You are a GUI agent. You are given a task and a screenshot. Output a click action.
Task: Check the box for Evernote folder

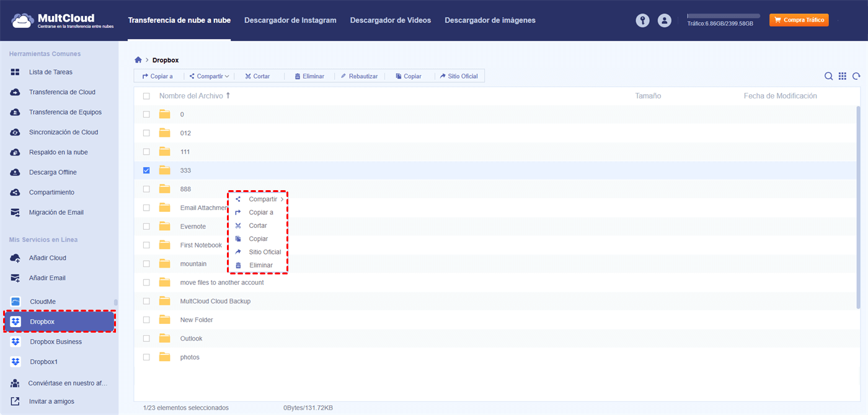[x=146, y=227]
